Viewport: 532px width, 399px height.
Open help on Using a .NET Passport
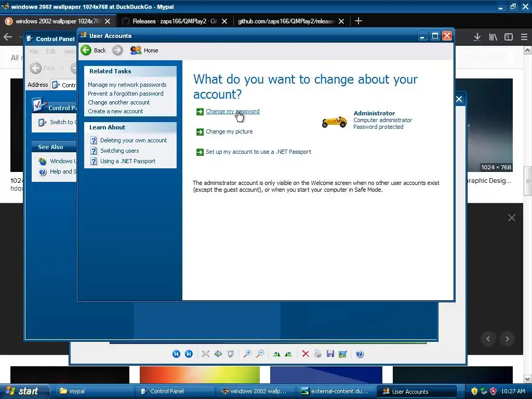(128, 161)
